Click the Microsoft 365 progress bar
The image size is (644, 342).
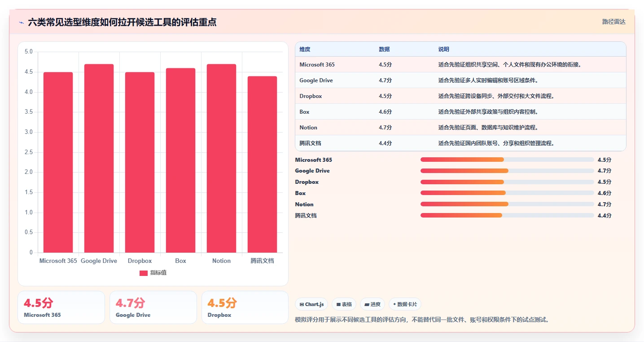507,160
